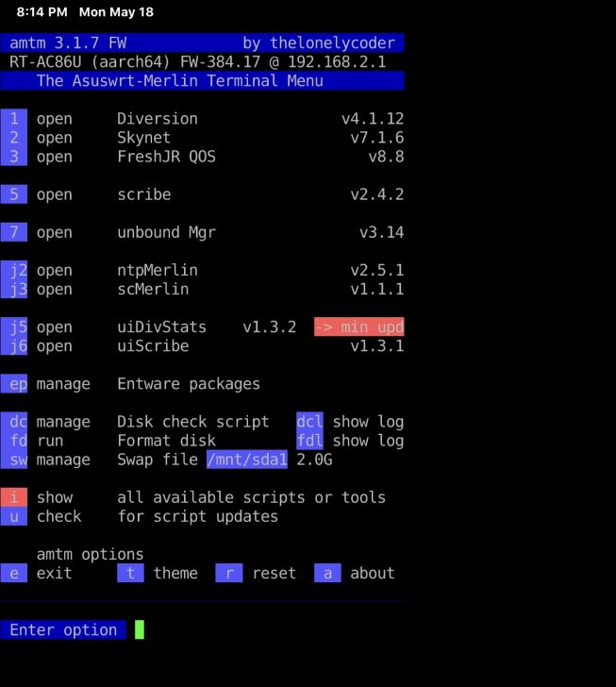
Task: Click the 'Format disk' text
Action: pos(166,441)
